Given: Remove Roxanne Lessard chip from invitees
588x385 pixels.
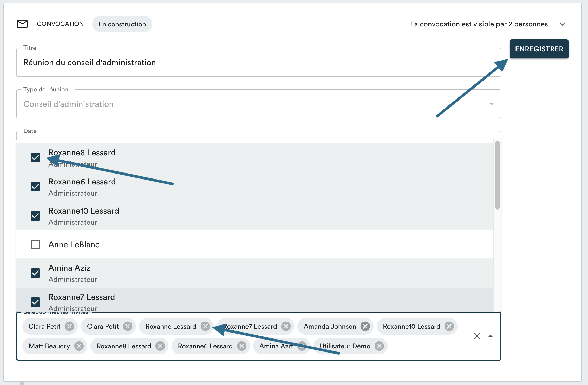Looking at the screenshot, I should click(x=205, y=326).
